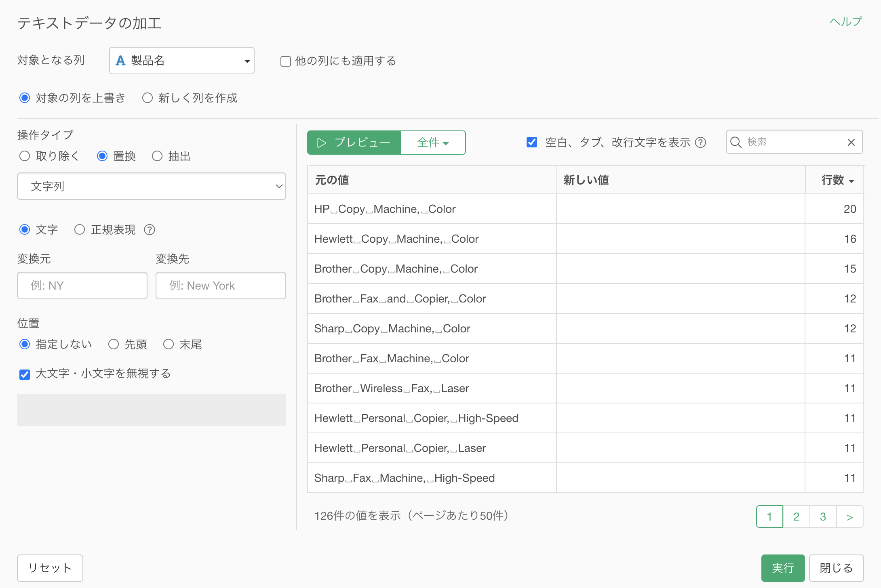Choose the 置換 operation type
Image resolution: width=881 pixels, height=588 pixels.
[x=102, y=156]
